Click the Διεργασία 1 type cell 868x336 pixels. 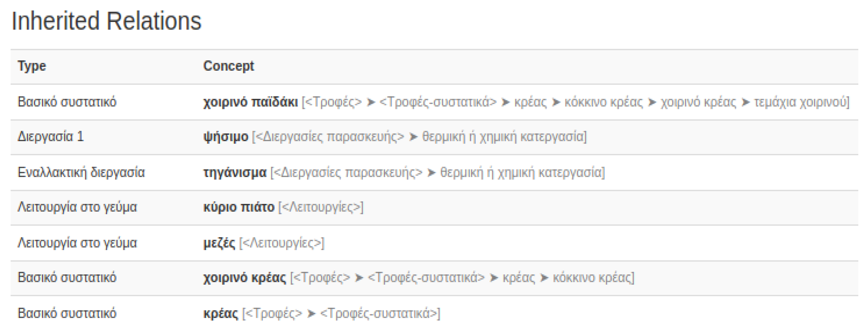point(51,137)
